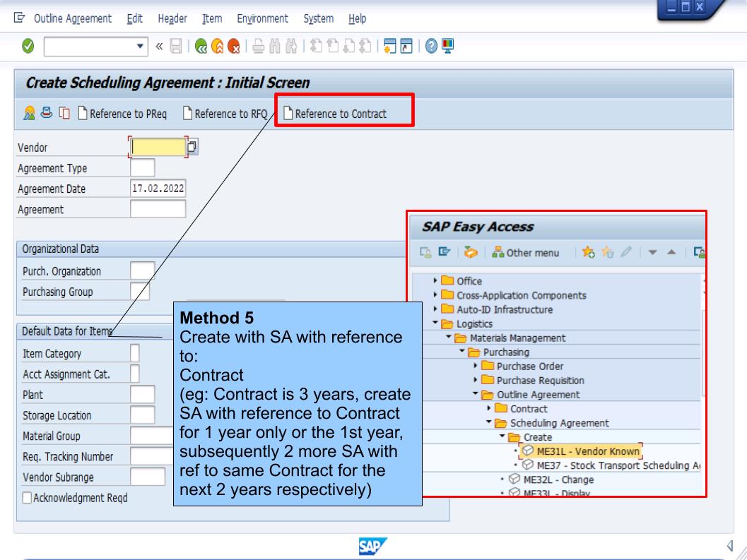Click the Generate Shortcut icon
The width and height of the screenshot is (747, 560).
(406, 46)
